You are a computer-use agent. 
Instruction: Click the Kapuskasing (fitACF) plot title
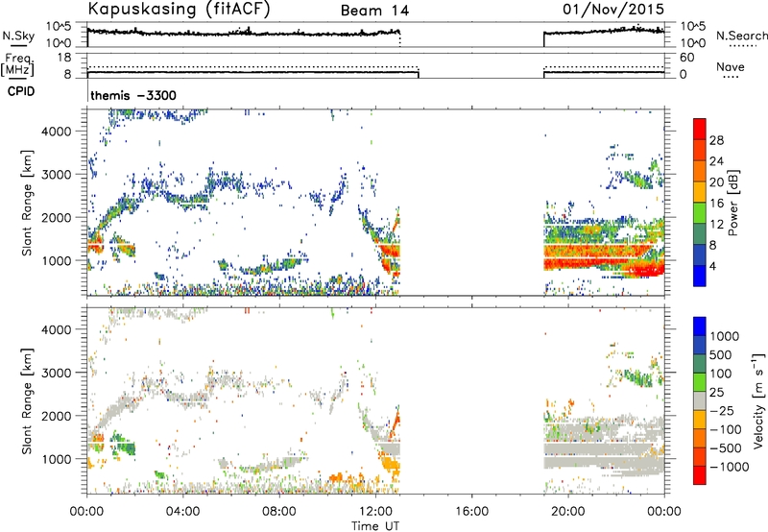[179, 9]
